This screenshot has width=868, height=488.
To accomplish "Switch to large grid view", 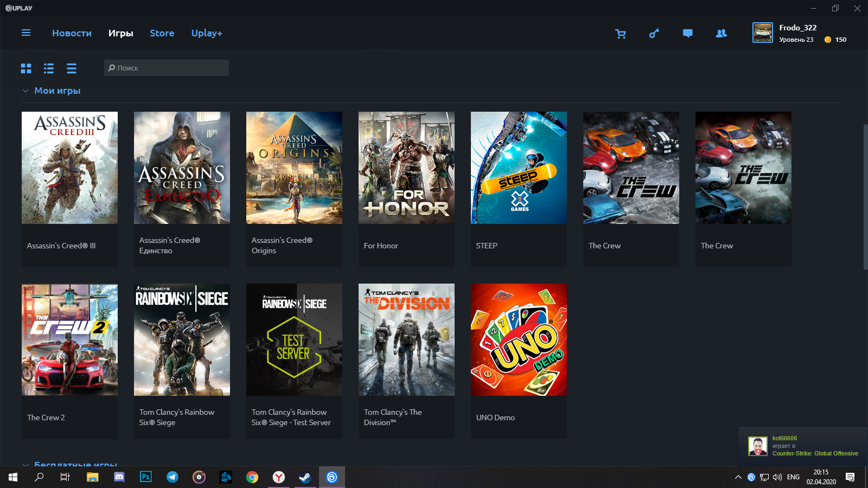I will coord(26,68).
